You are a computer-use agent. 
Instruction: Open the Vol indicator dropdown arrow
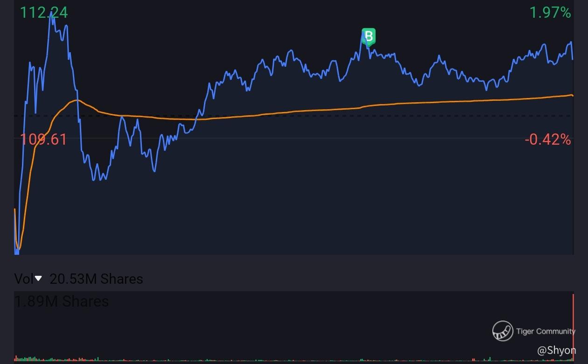tap(38, 279)
